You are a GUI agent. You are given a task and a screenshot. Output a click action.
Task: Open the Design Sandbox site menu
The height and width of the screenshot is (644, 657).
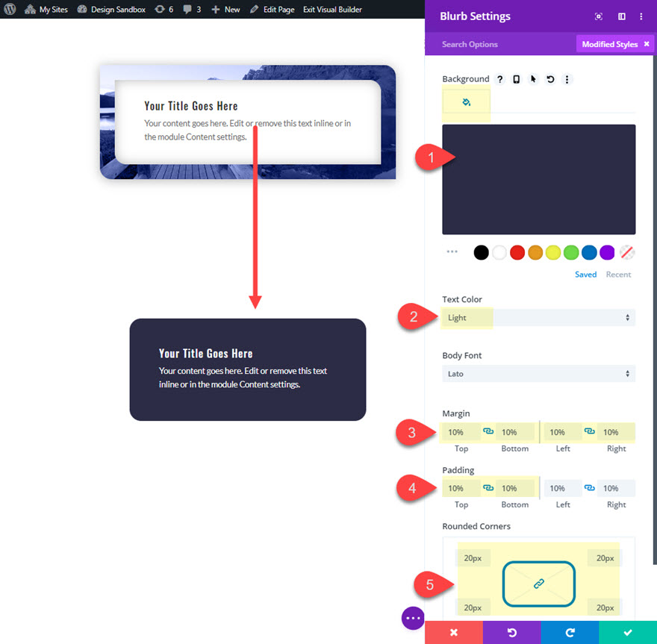(x=111, y=9)
